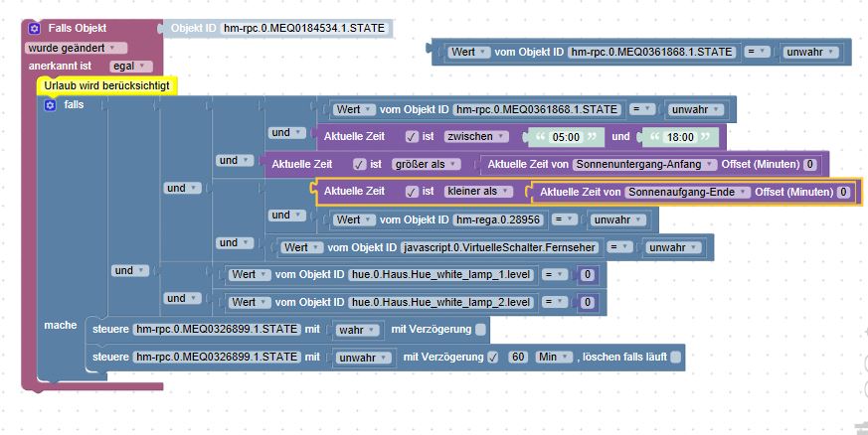Open the 'Sonnenaufgang-Ende' dropdown
The image size is (868, 435).
688,192
